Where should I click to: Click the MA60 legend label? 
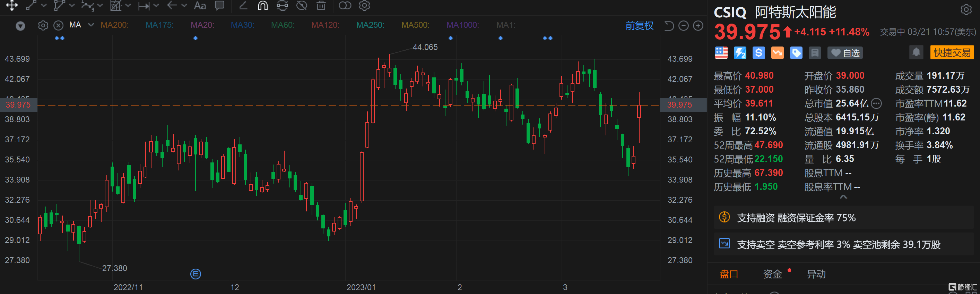tap(283, 25)
